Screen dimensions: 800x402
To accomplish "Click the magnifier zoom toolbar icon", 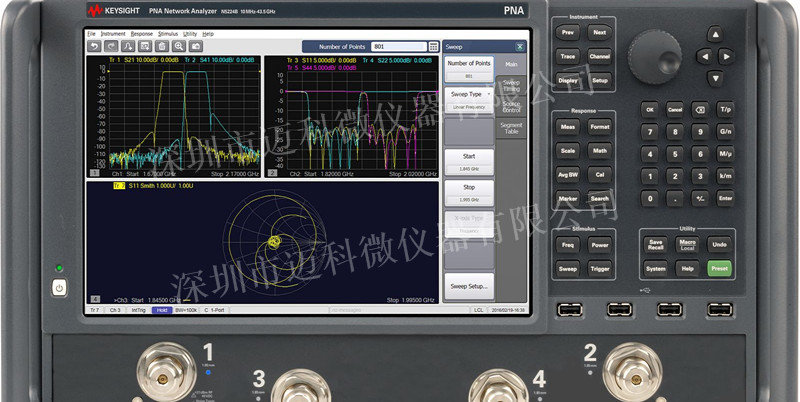I will click(x=179, y=46).
